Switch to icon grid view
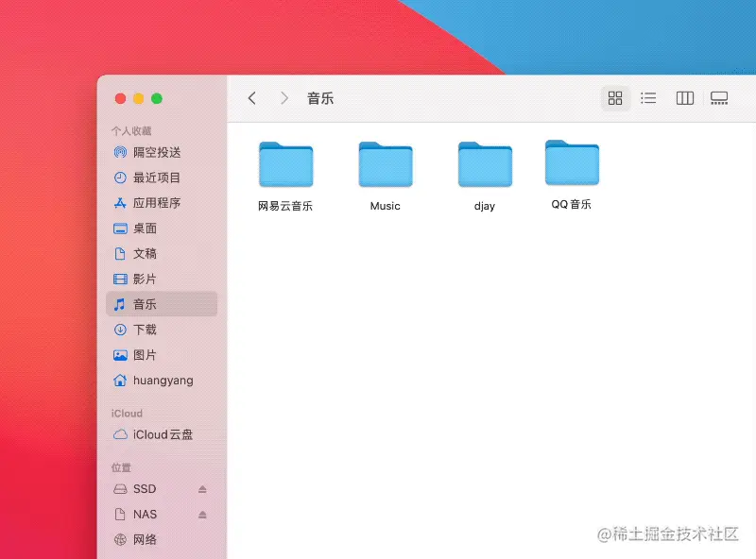The height and width of the screenshot is (559, 756). [615, 98]
